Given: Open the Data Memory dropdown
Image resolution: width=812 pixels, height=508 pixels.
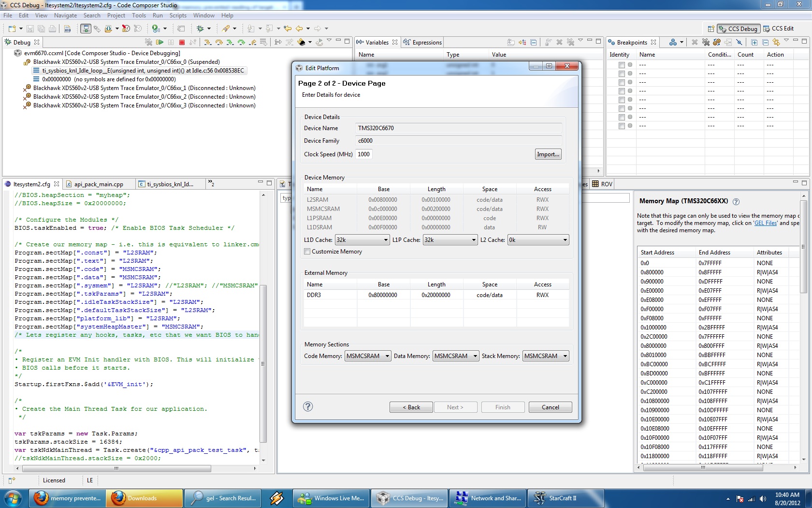Looking at the screenshot, I should (x=456, y=356).
